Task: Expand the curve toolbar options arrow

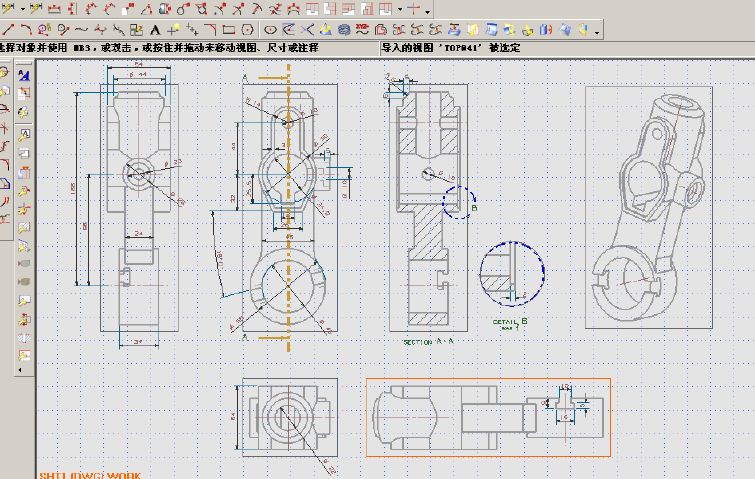Action: [x=597, y=32]
